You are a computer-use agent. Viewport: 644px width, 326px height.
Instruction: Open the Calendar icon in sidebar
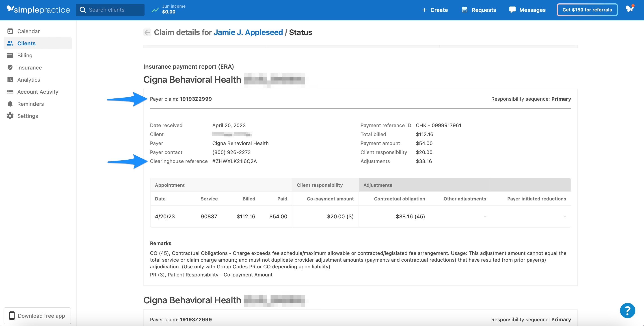pyautogui.click(x=10, y=31)
